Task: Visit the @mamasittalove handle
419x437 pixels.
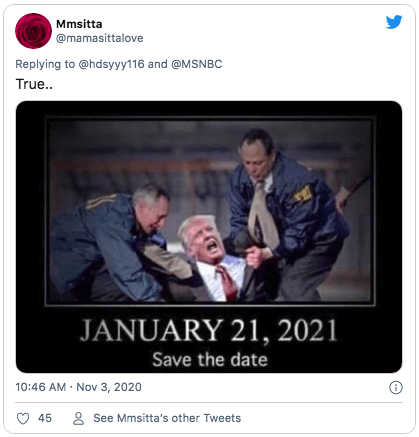Action: (100, 38)
